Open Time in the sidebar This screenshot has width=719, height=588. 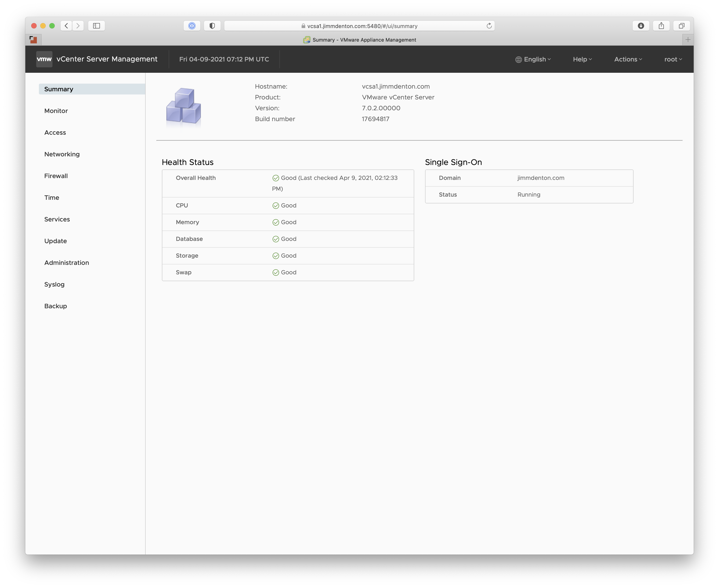[x=52, y=198]
